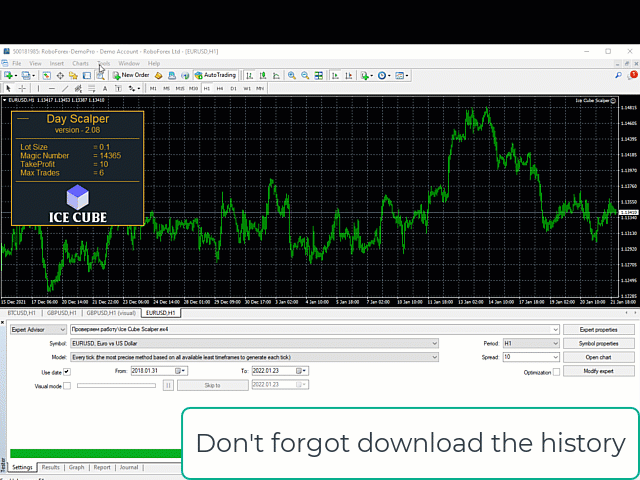The image size is (640, 480).
Task: Open the Graph tab in tester
Action: click(76, 467)
